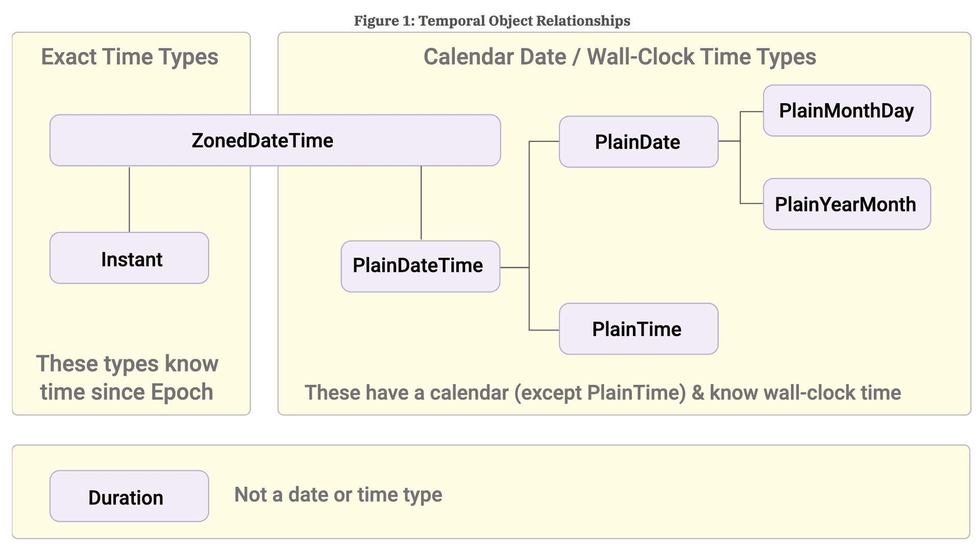Select the PlainDate node

click(x=638, y=142)
